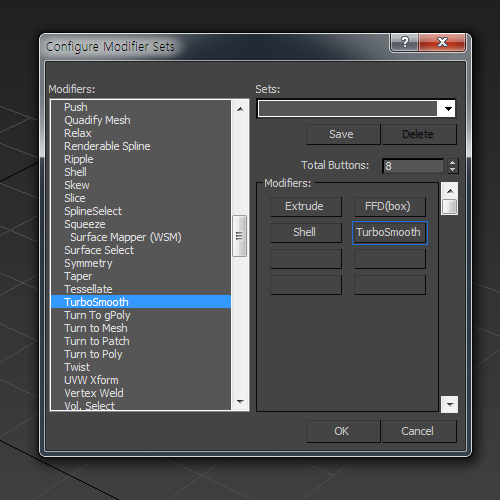This screenshot has width=500, height=500.
Task: Click the Modifiers list scroll-down arrow
Action: click(x=240, y=402)
